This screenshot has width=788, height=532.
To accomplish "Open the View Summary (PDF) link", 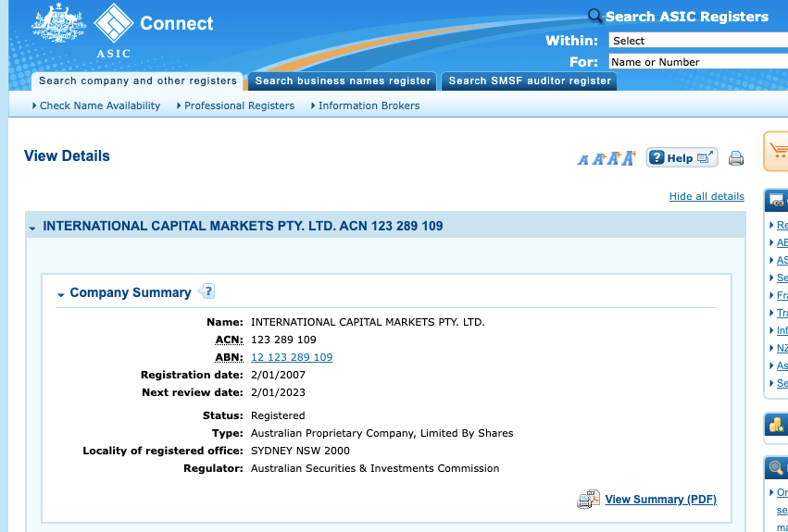I will click(x=660, y=500).
